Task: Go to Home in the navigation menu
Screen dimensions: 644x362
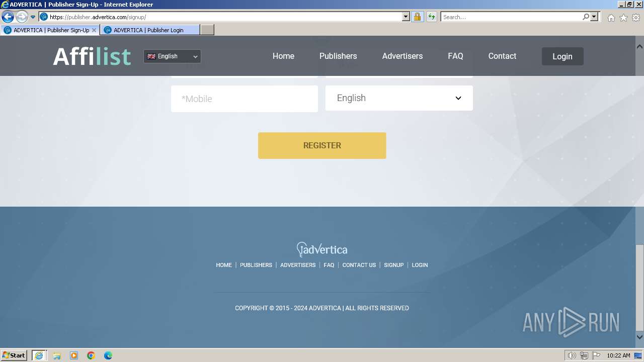Action: pos(283,56)
